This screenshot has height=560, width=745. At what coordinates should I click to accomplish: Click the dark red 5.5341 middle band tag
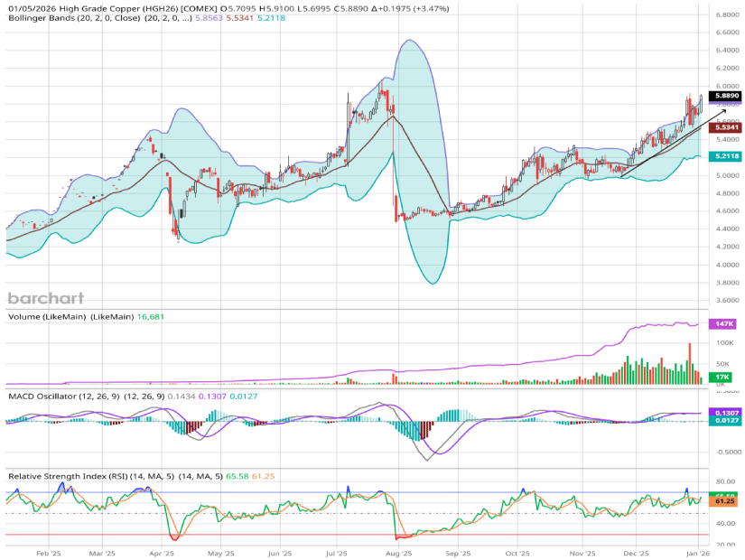point(727,127)
